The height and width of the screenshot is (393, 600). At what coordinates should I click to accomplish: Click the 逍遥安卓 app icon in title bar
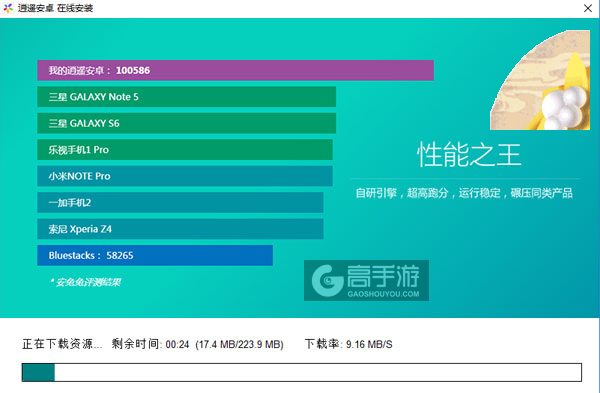pos(8,8)
